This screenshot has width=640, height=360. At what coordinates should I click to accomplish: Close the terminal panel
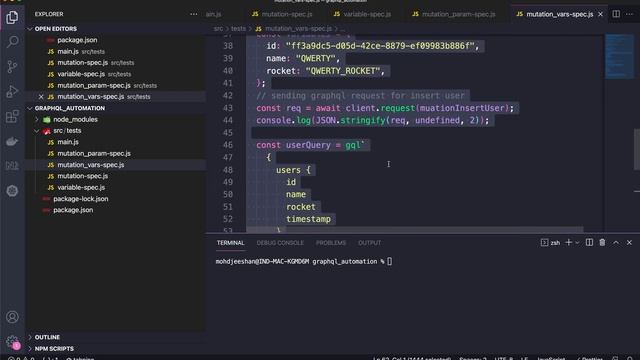click(629, 242)
